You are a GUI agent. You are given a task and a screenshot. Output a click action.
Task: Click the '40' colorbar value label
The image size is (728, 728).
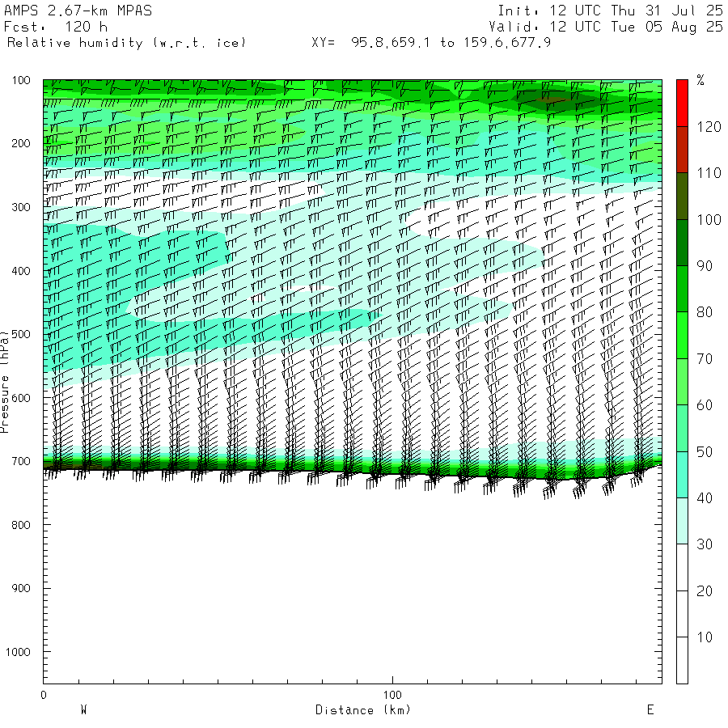coord(705,498)
